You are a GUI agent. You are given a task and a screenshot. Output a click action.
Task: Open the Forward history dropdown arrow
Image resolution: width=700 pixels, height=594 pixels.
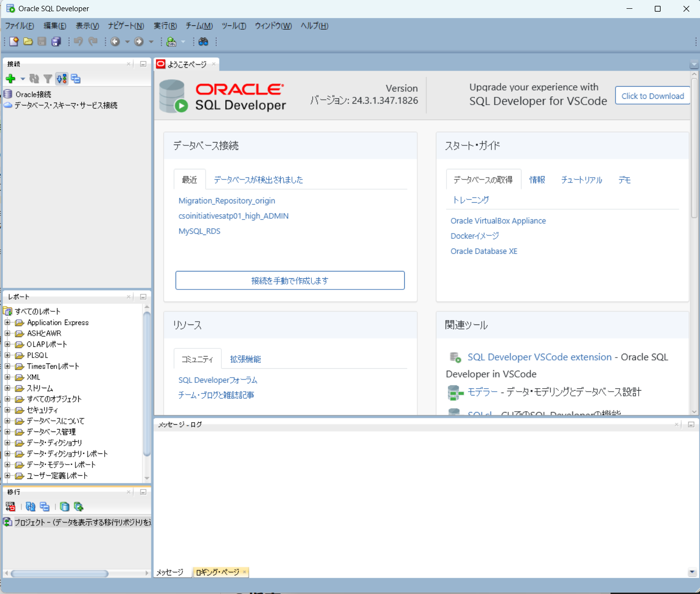151,42
